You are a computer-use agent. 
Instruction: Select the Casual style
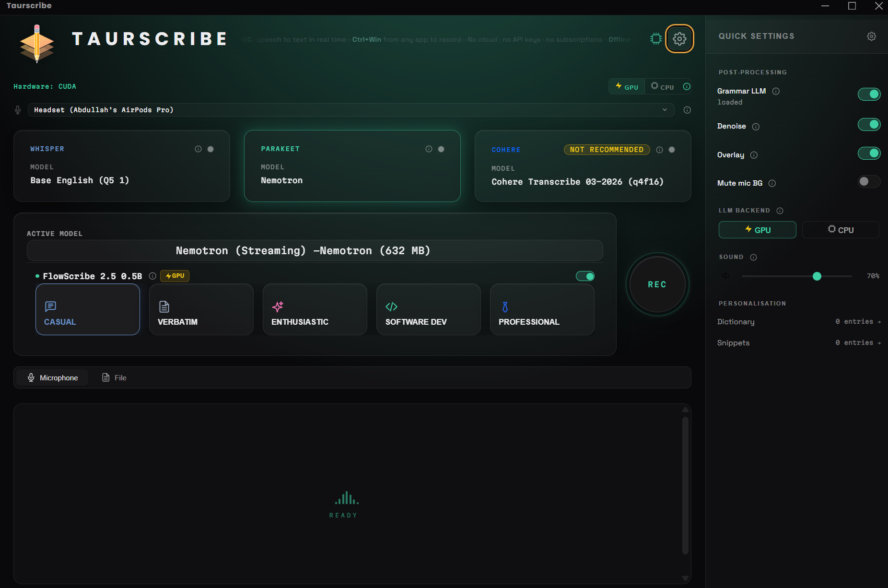pos(88,309)
